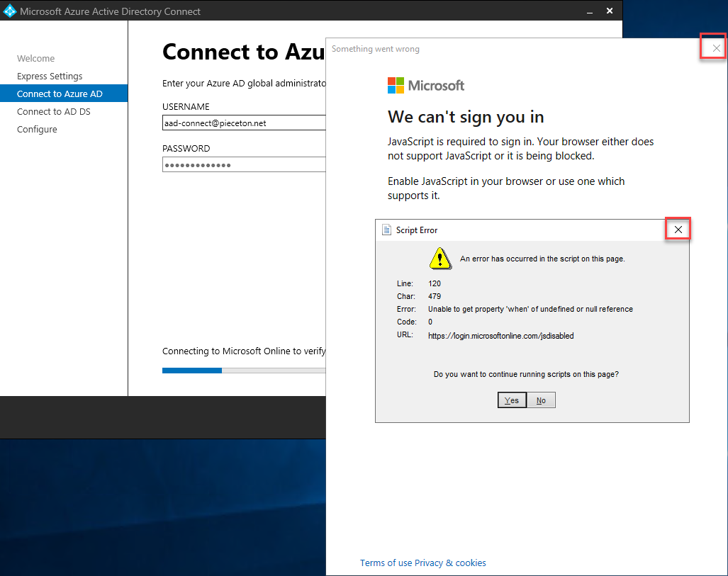The image size is (728, 576).
Task: Close the Azure Active Directory Connect window
Action: tap(610, 11)
